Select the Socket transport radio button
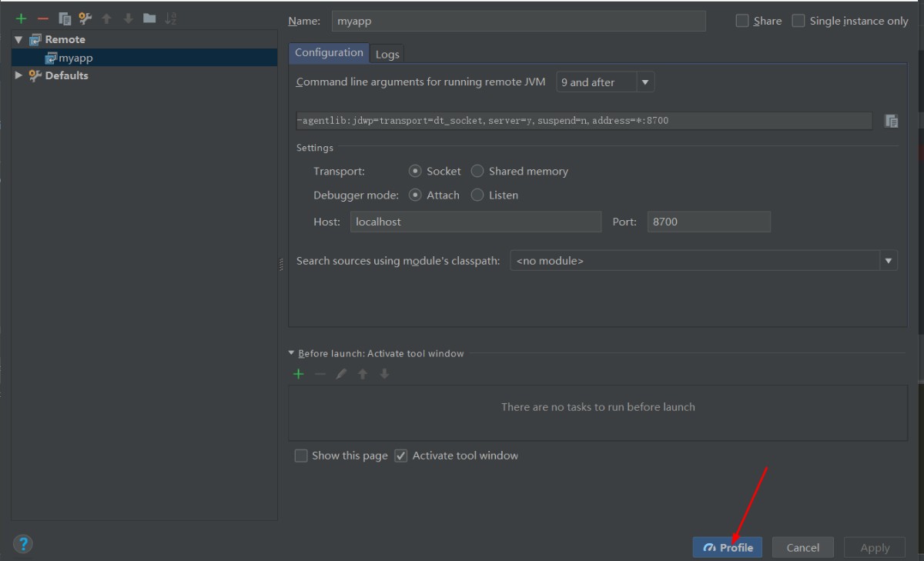The width and height of the screenshot is (924, 561). point(415,171)
